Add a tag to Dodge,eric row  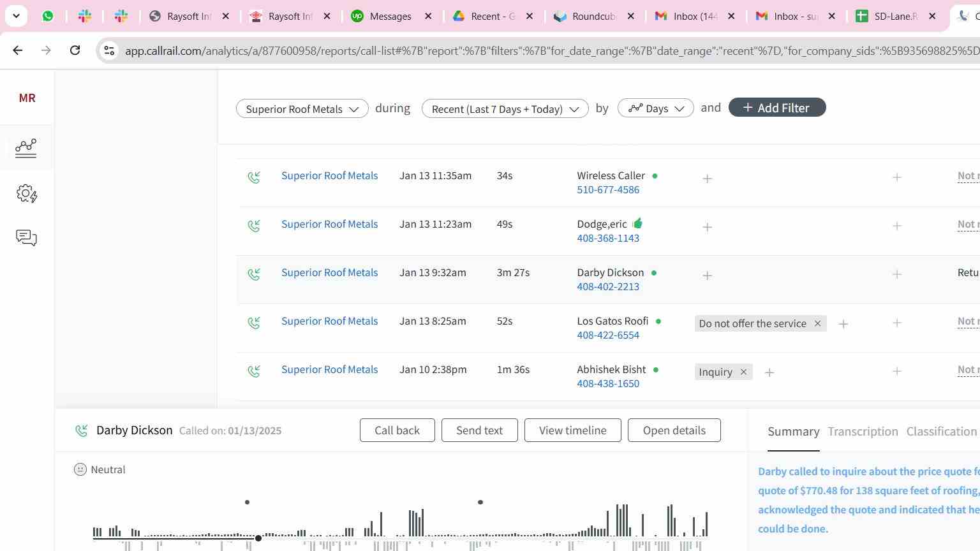point(707,227)
